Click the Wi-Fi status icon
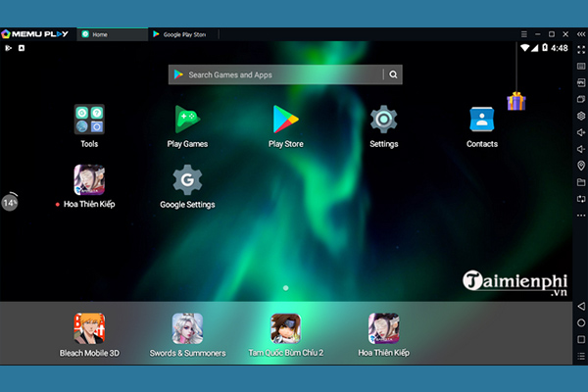This screenshot has width=588, height=392. (x=524, y=48)
